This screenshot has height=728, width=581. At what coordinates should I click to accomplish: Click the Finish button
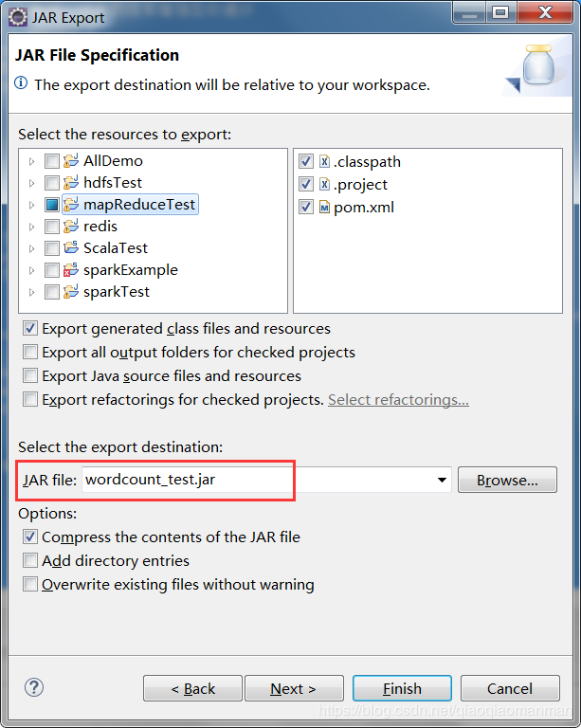tap(402, 688)
